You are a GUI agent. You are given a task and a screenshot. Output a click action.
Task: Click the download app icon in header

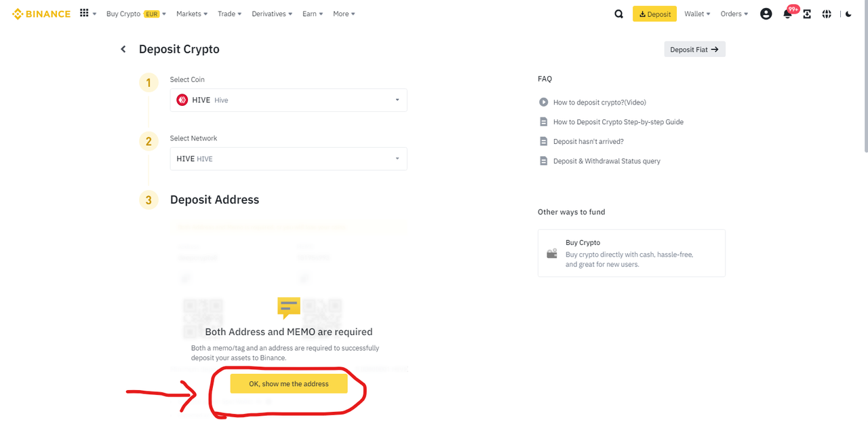(x=807, y=14)
